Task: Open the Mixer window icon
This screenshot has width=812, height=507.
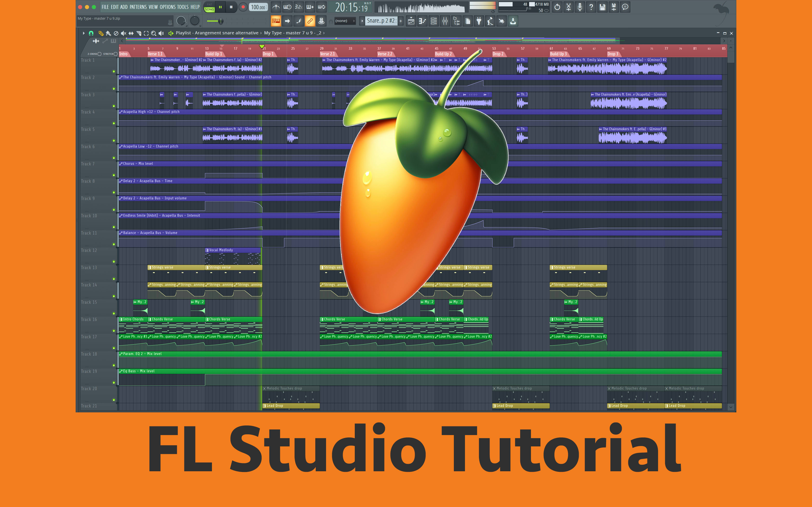Action: [445, 21]
